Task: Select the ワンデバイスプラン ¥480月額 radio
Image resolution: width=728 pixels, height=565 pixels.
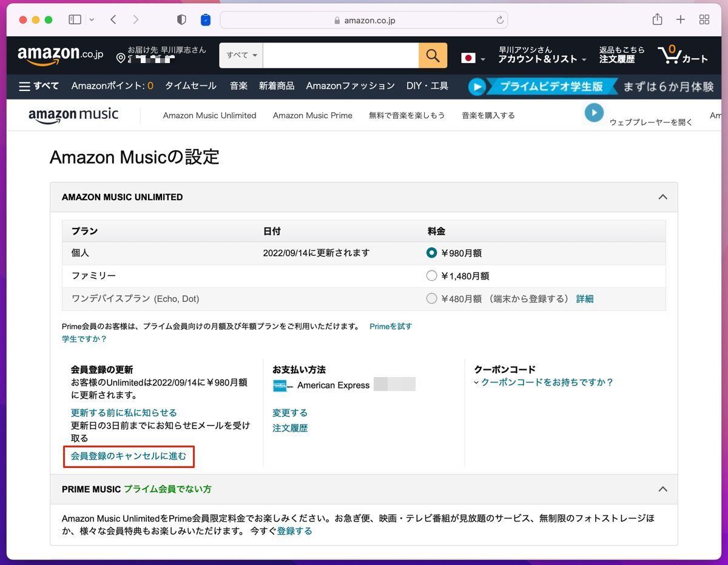Action: [431, 298]
